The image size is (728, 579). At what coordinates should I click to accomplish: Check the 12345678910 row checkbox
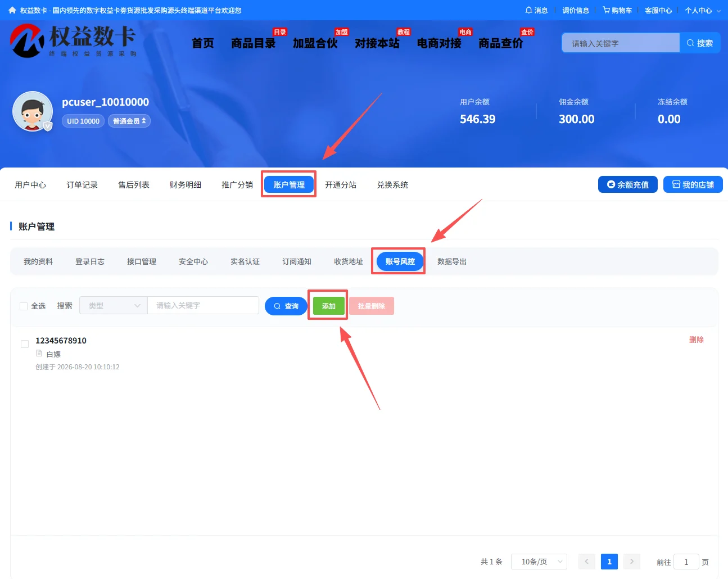[x=25, y=344]
